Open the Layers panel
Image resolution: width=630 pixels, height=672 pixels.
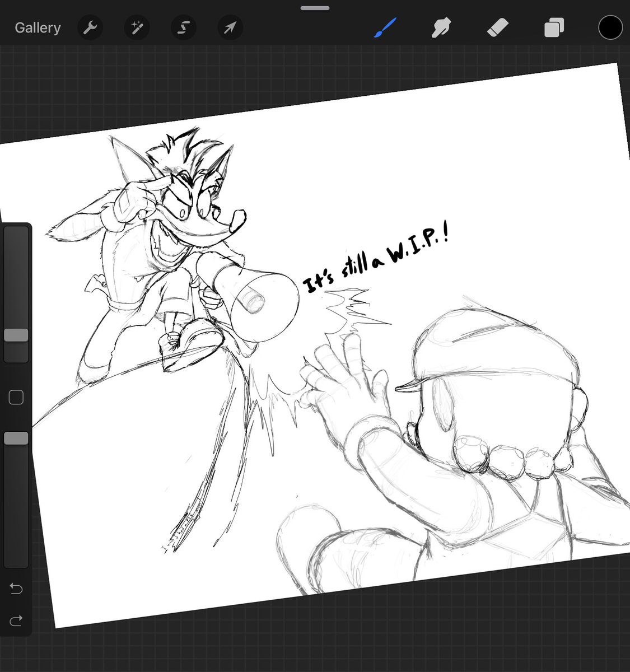[554, 27]
